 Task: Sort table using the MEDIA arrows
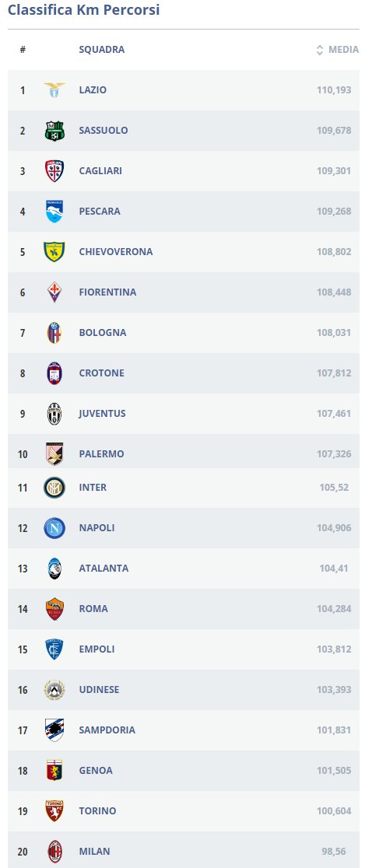pos(319,50)
